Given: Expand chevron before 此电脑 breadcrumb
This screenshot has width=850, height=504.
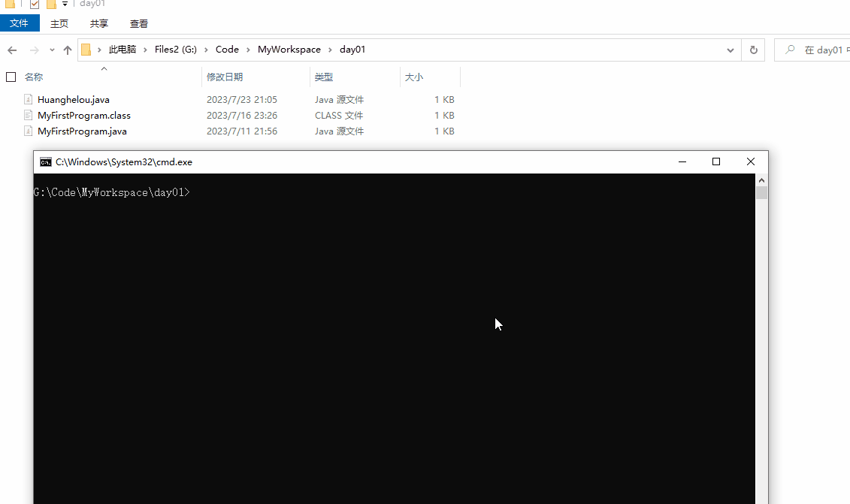Looking at the screenshot, I should tap(99, 50).
